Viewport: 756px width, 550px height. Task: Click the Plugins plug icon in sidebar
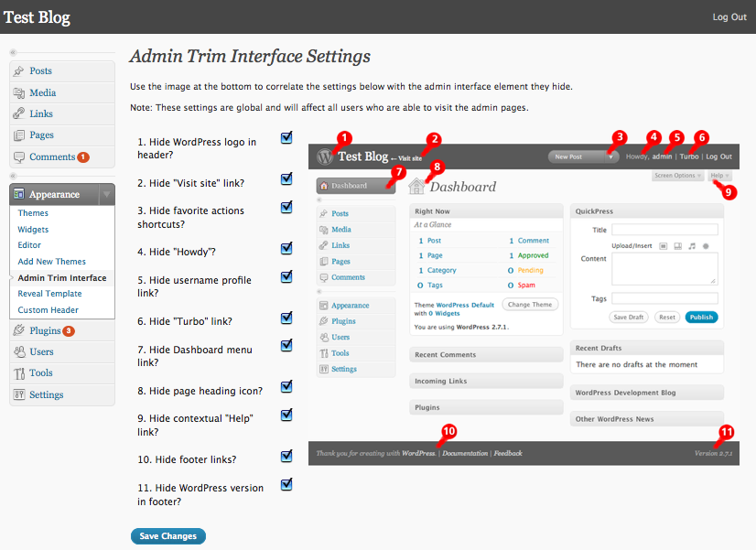point(19,330)
